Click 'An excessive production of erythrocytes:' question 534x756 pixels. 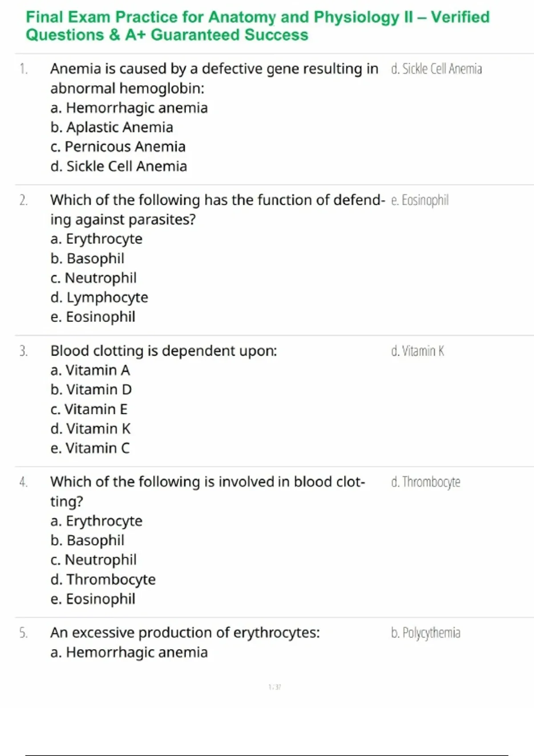pyautogui.click(x=185, y=632)
